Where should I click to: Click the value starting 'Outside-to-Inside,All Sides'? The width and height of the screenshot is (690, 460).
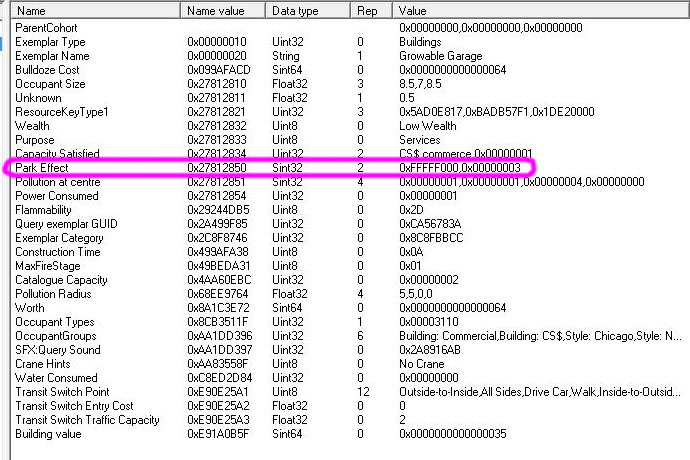pos(540,392)
